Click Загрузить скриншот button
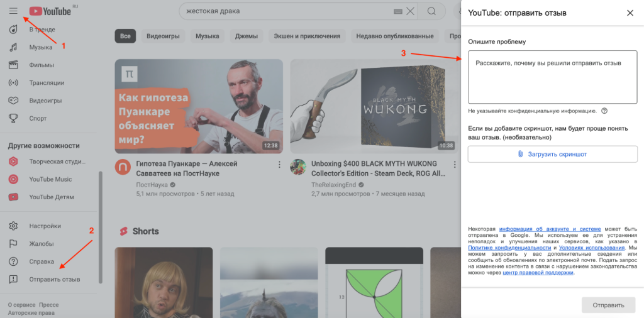The width and height of the screenshot is (644, 318). click(x=552, y=154)
